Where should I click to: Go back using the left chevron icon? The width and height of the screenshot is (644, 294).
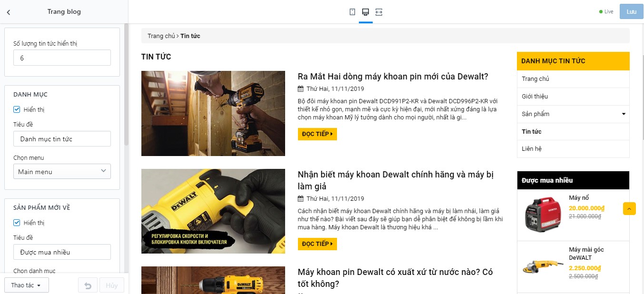point(8,12)
